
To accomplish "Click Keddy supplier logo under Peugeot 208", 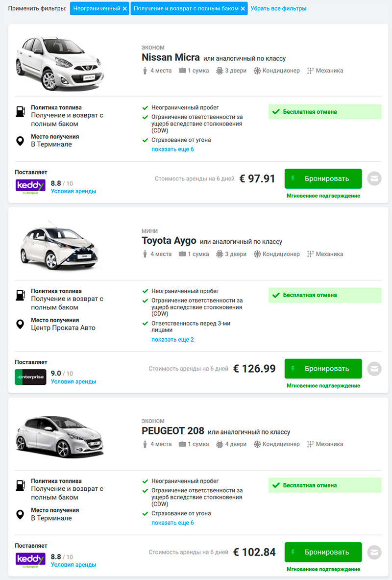I will point(30,560).
